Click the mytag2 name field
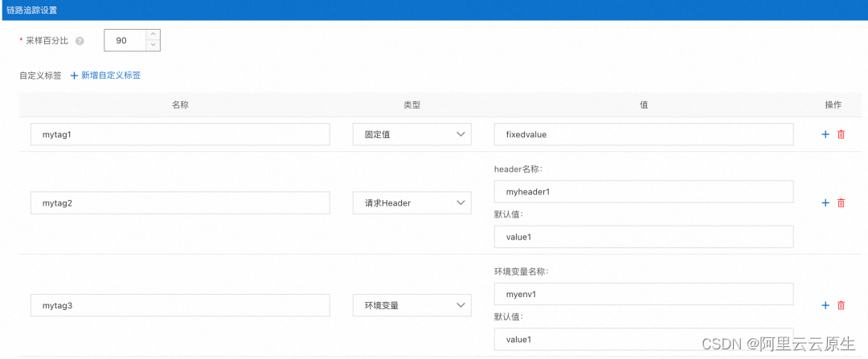The image size is (868, 359). tap(181, 203)
